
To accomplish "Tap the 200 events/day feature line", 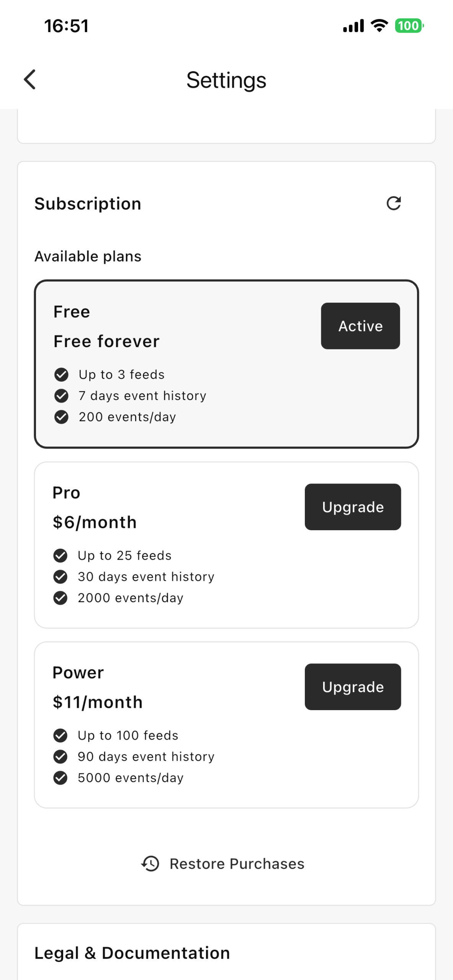I will point(127,416).
